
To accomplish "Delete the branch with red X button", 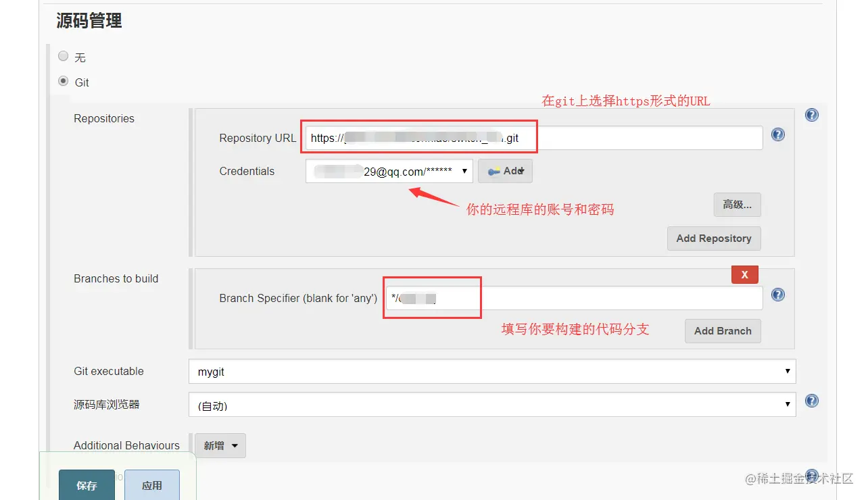I will (x=745, y=274).
